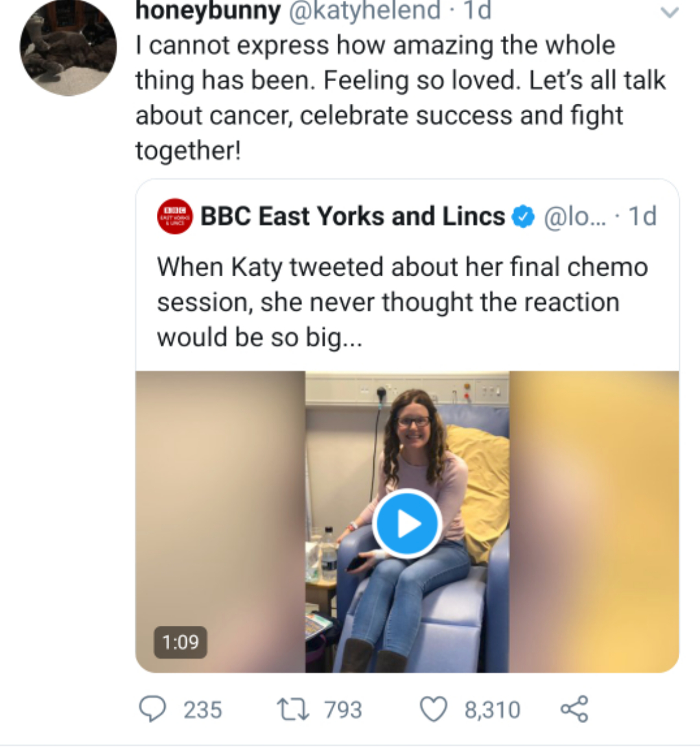The width and height of the screenshot is (700, 751).
Task: Play the embedded BBC video
Action: tap(407, 523)
